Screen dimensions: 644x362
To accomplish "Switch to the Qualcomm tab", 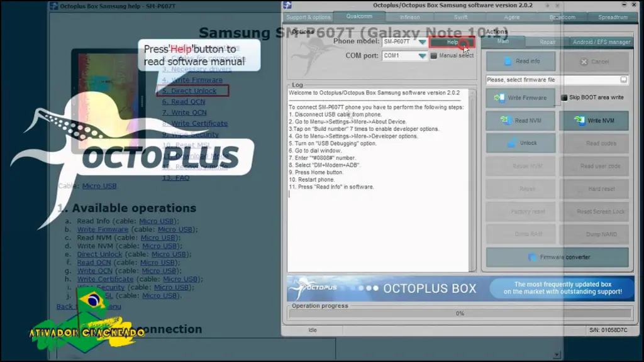I will pos(359,16).
